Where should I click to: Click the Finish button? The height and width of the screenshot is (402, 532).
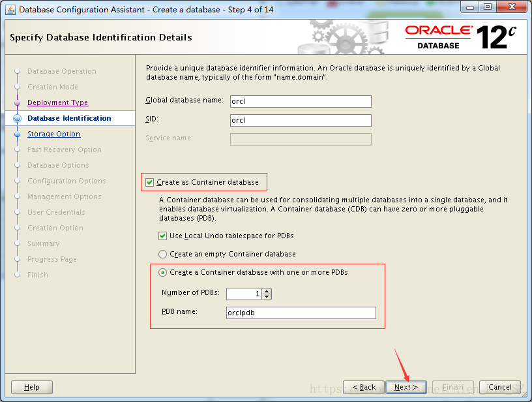point(453,387)
